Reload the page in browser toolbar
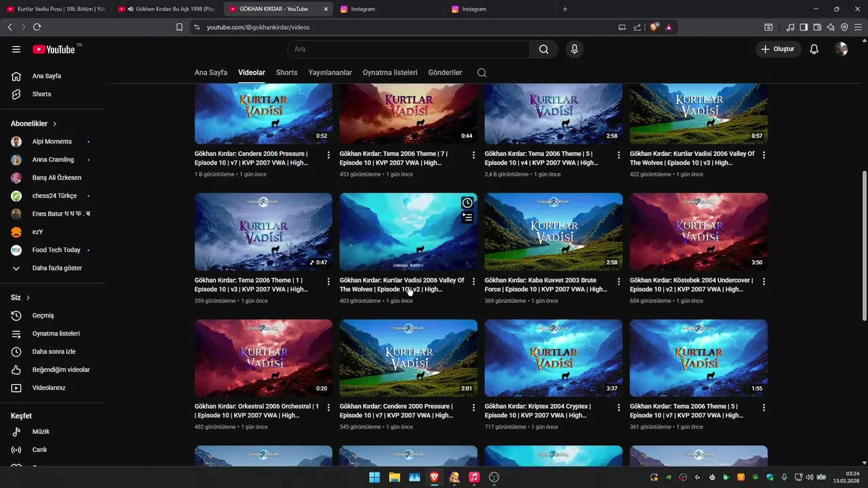868x488 pixels. click(37, 27)
